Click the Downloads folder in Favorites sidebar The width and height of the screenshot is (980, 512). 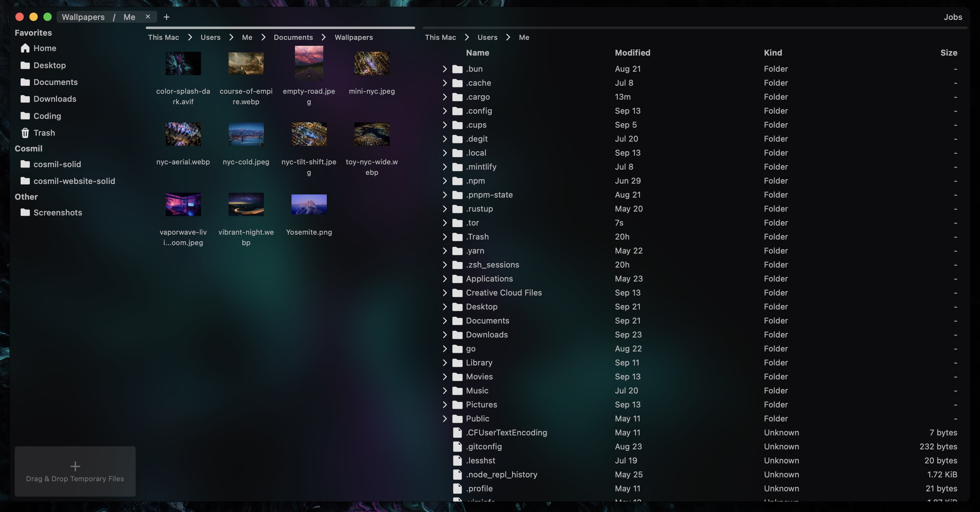[55, 99]
